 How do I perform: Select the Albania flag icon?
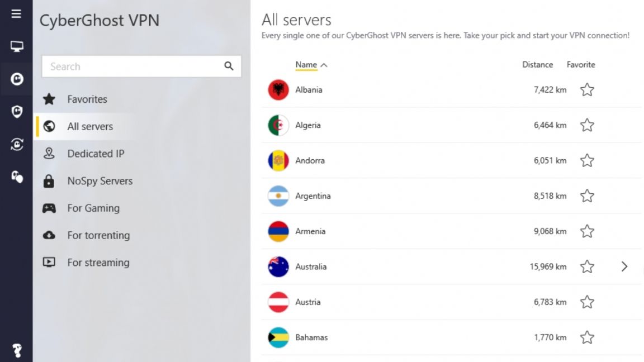pyautogui.click(x=278, y=90)
